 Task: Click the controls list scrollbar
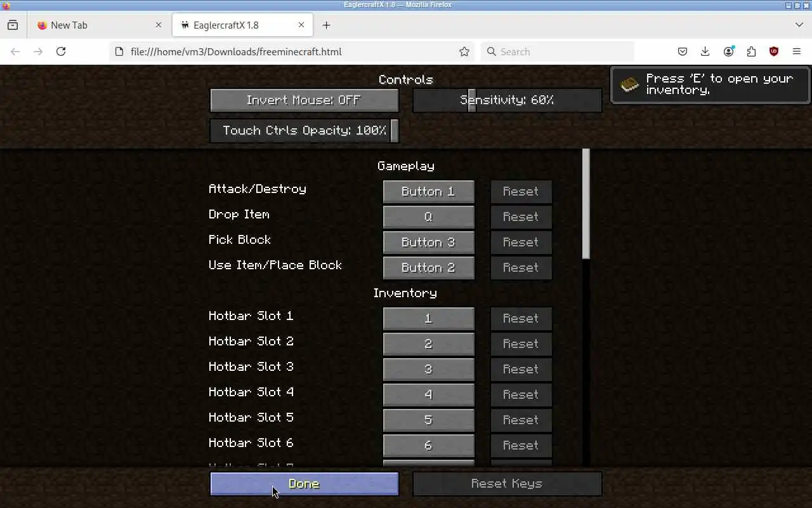(586, 204)
